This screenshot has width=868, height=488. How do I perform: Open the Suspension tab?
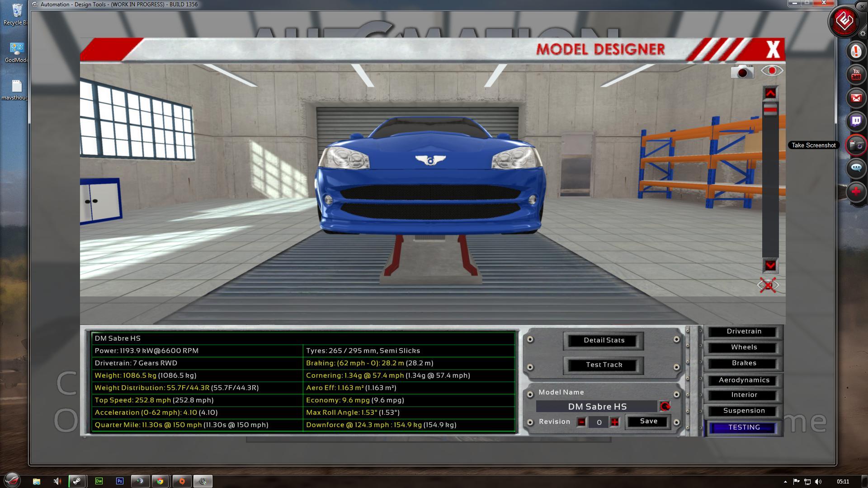pos(744,411)
